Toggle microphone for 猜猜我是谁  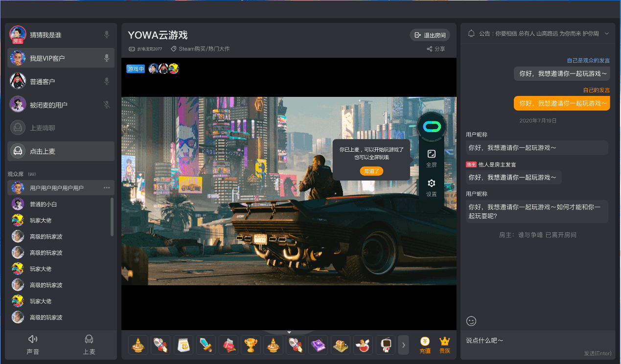107,35
